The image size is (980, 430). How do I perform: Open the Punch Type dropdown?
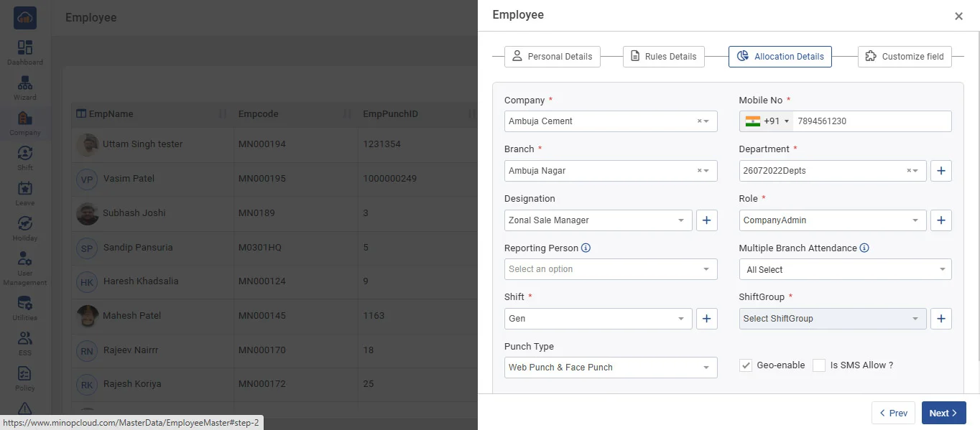[610, 368]
